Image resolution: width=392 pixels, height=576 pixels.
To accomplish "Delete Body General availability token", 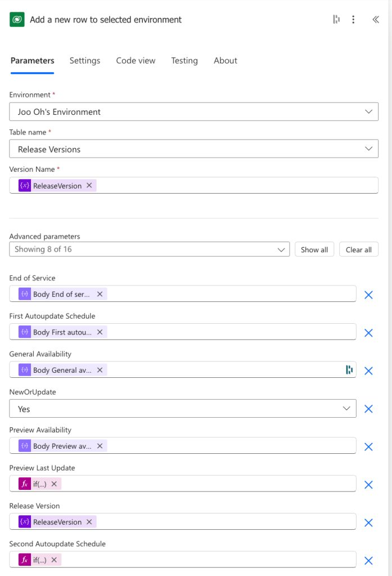I will click(100, 370).
